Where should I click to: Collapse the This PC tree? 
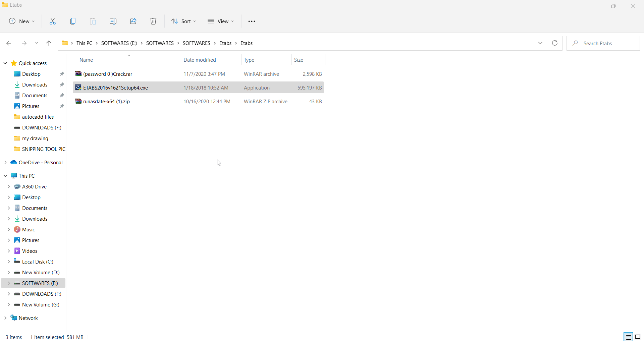5,176
